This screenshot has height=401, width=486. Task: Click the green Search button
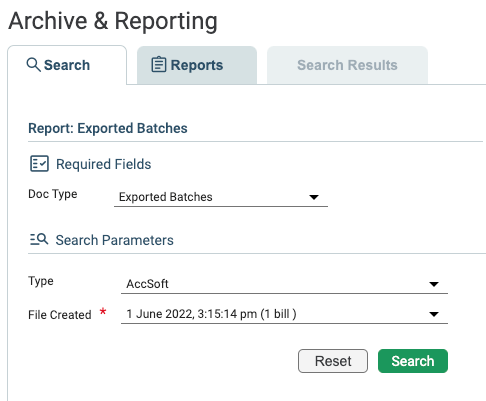(x=413, y=361)
